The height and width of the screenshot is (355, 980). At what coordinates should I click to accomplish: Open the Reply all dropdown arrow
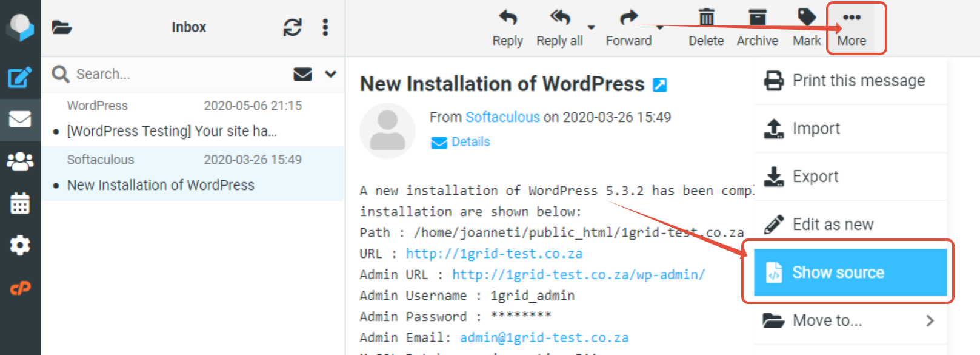(592, 27)
